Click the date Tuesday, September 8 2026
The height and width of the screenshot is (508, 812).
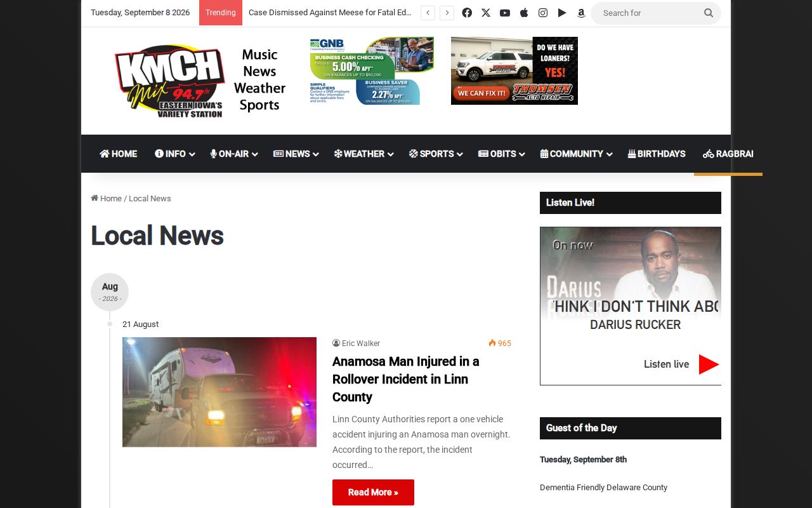[140, 13]
